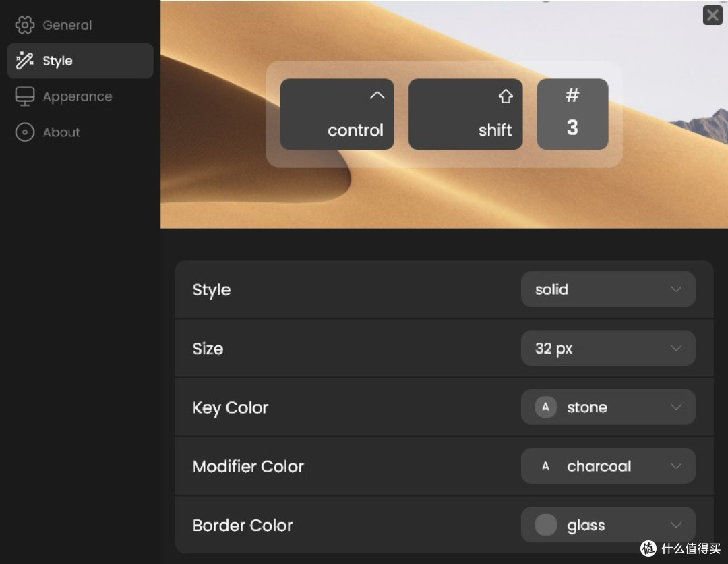Click the shift key in the preview
728x564 pixels.
point(465,114)
